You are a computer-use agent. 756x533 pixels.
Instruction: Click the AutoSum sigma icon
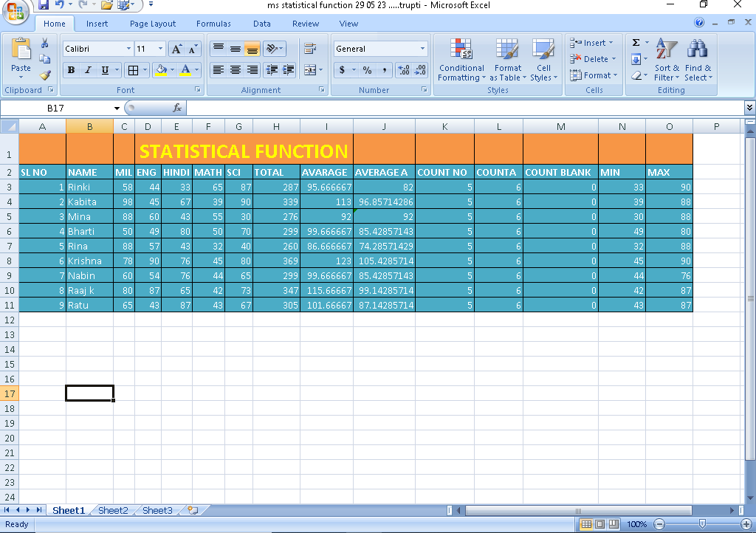636,43
